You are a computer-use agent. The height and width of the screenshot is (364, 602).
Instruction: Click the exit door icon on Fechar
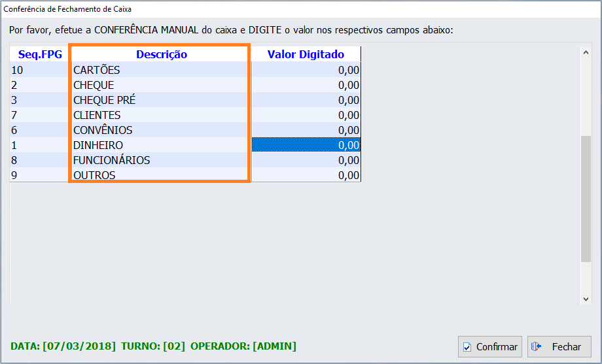click(537, 347)
